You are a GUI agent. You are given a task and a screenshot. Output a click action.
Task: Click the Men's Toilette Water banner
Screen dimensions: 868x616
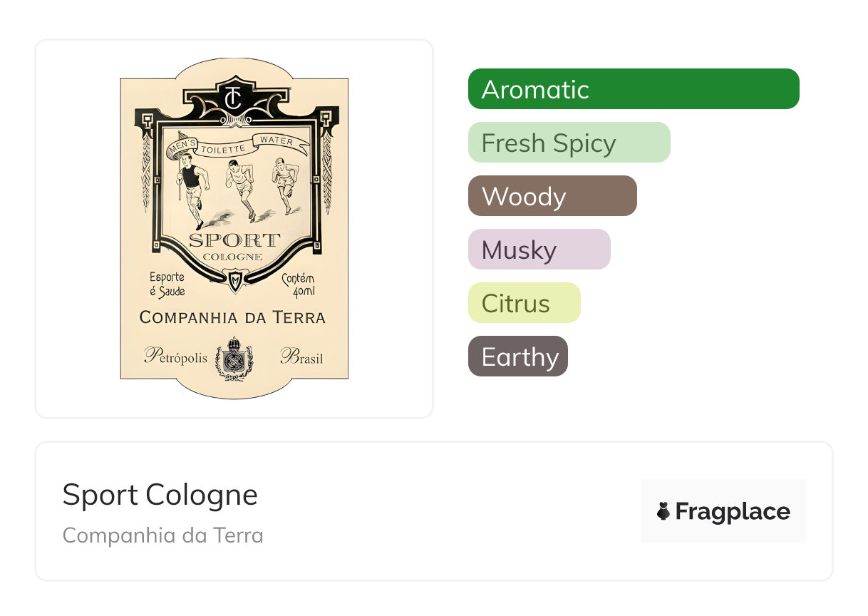click(x=237, y=145)
